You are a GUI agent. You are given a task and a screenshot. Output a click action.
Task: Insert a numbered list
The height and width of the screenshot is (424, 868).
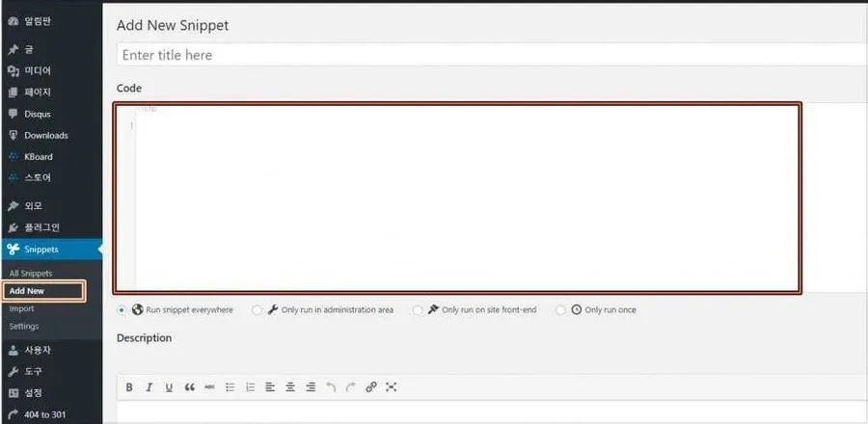250,387
